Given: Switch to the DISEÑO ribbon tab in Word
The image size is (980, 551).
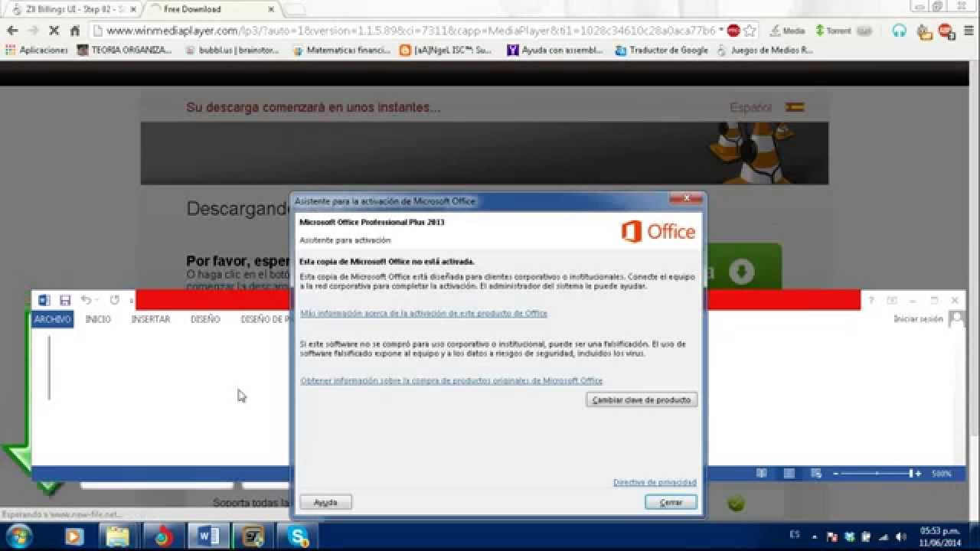Looking at the screenshot, I should pos(205,319).
